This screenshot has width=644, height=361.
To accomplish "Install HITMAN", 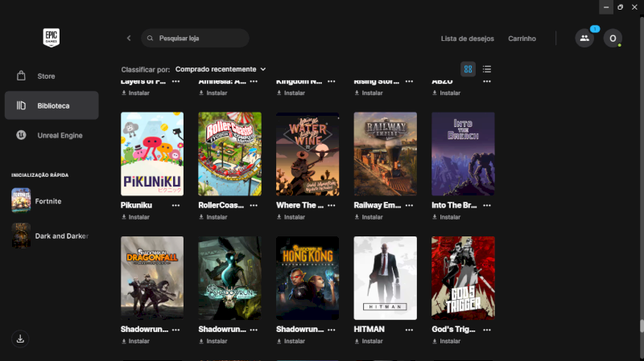I will click(369, 342).
